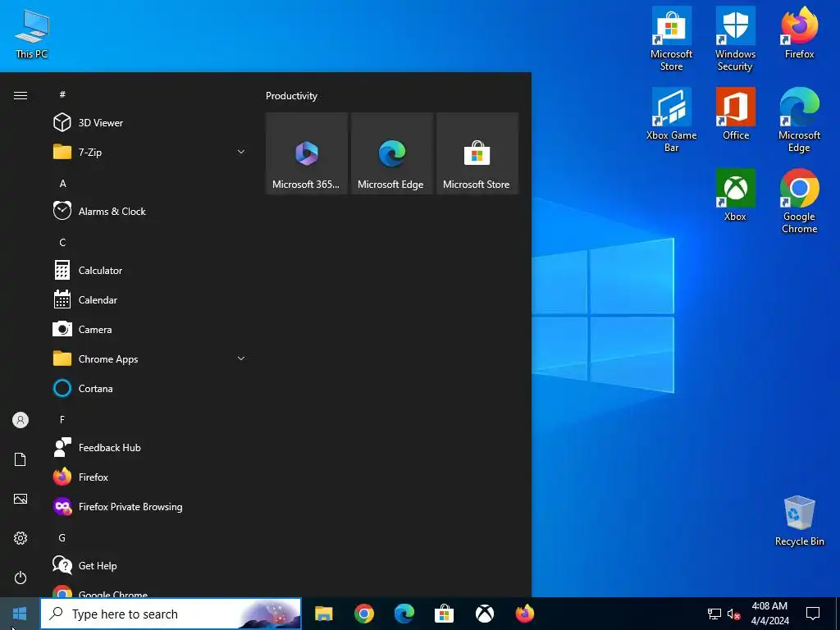Screen dimensions: 840x630
Task: Select Microsoft Store desktop shortcut
Action: 671,39
